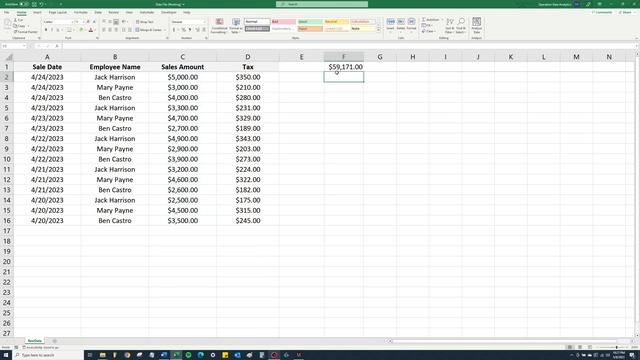Apply the Neutral cell style

pyautogui.click(x=336, y=22)
